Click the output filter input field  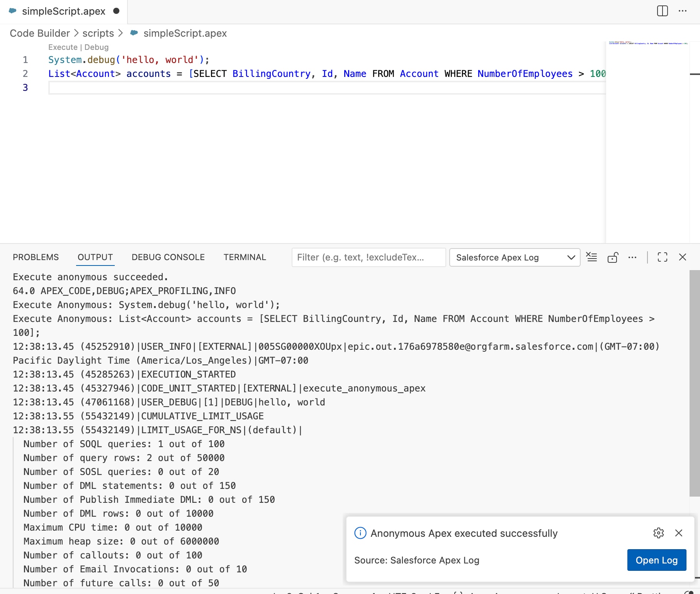pos(368,257)
